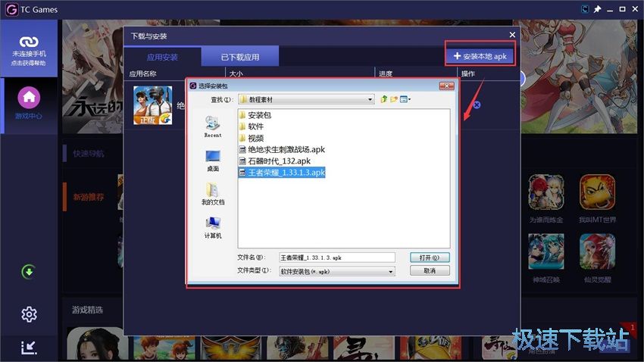
Task: Open the 我叫MT世界 game icon
Action: pos(597,192)
